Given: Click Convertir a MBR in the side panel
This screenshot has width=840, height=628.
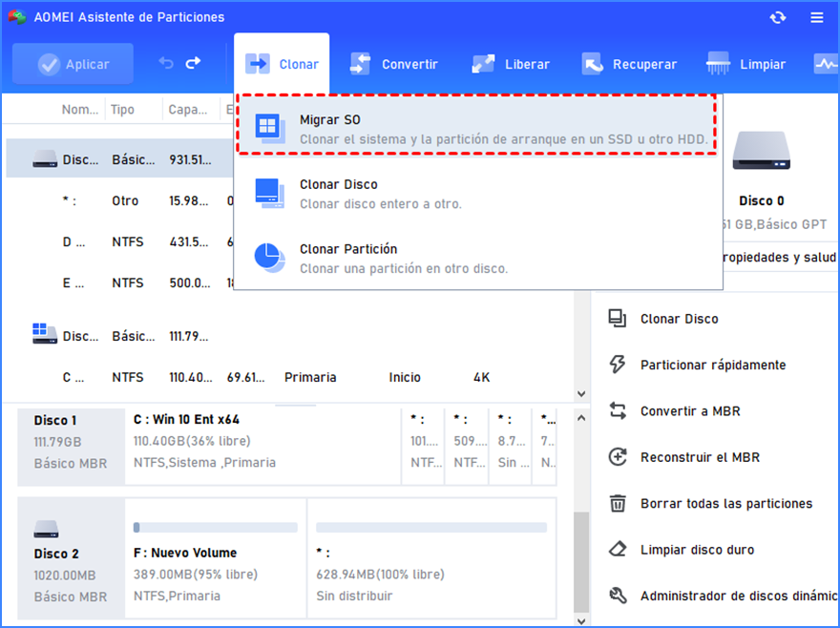Looking at the screenshot, I should (x=690, y=411).
